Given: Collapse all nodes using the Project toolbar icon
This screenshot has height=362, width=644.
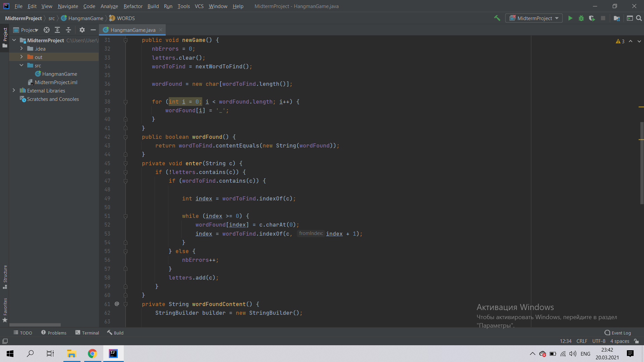Looking at the screenshot, I should 68,30.
